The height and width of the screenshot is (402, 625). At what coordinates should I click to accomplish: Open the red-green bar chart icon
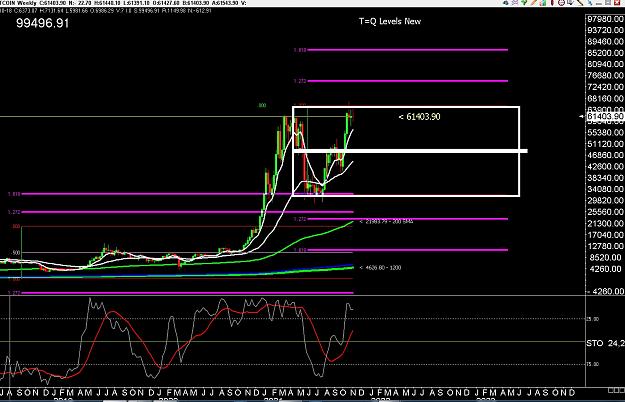tap(542, 3)
